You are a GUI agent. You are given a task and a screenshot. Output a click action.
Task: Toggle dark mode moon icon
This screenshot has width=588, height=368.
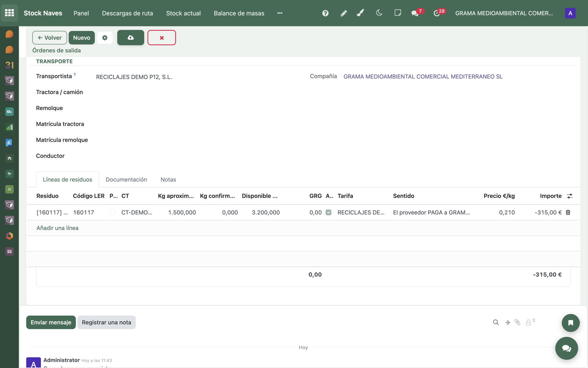tap(379, 13)
